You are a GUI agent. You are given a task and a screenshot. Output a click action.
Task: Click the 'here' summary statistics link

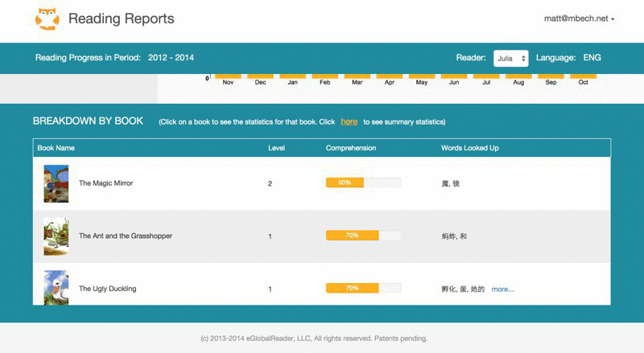click(x=349, y=121)
